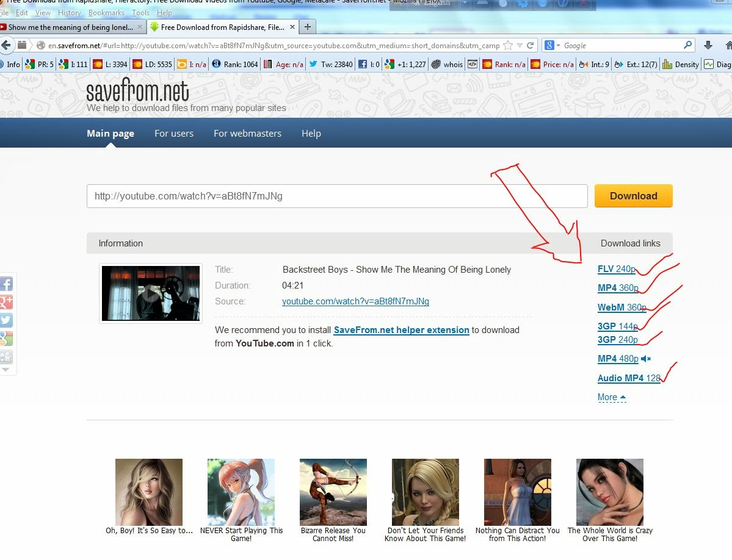Click the savefrom.net logo
732x560 pixels.
coord(138,90)
